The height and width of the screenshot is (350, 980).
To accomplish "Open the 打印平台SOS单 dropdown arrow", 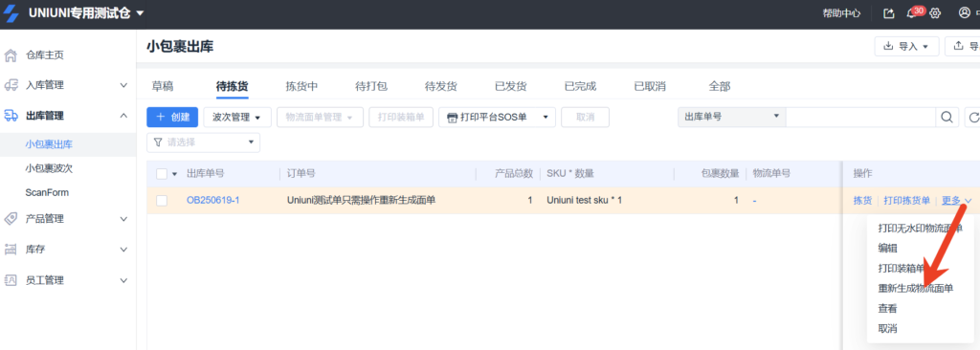I will point(545,117).
